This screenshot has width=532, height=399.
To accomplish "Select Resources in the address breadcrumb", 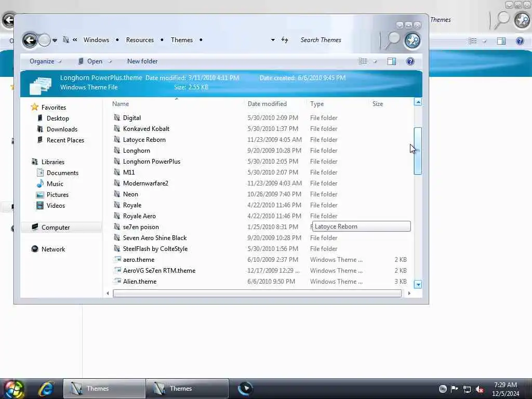I will 140,40.
